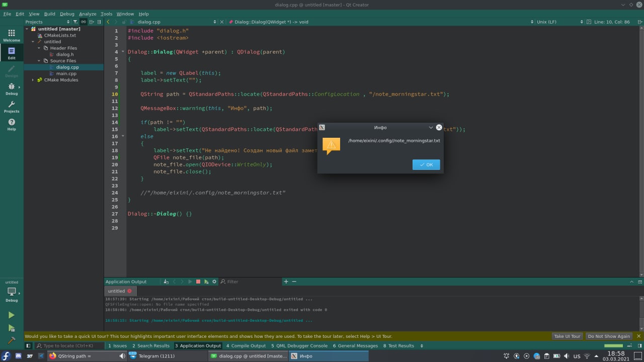Stop the running program in Application Output
The width and height of the screenshot is (644, 362).
coord(198,282)
